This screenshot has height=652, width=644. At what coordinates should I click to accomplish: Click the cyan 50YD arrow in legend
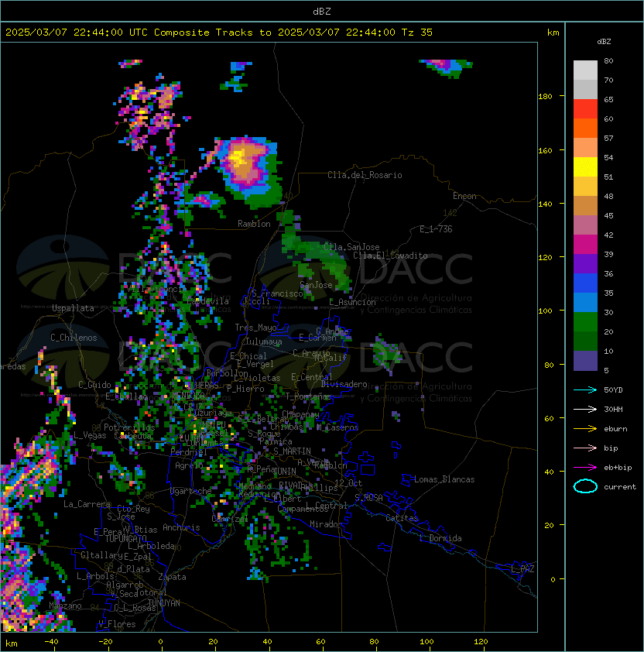tap(585, 390)
